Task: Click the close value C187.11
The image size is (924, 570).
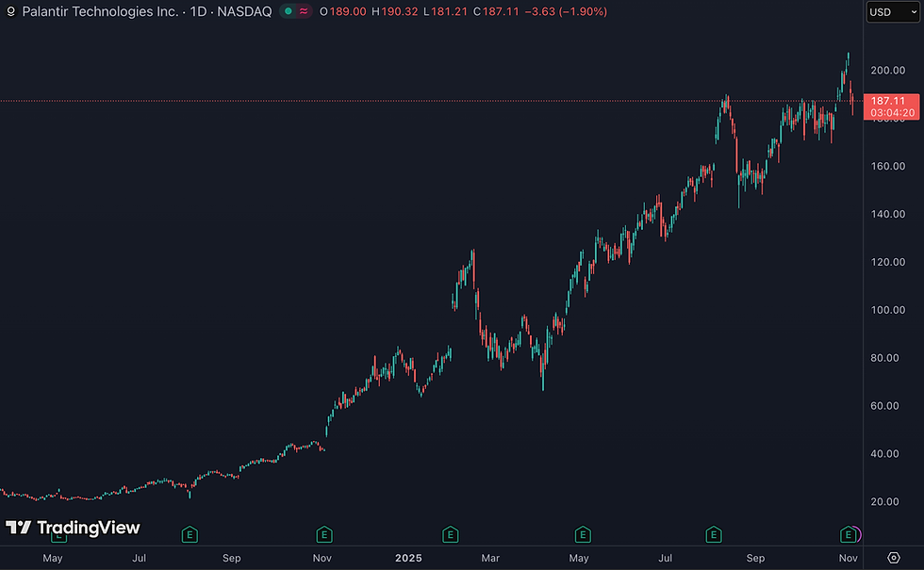Action: point(496,11)
